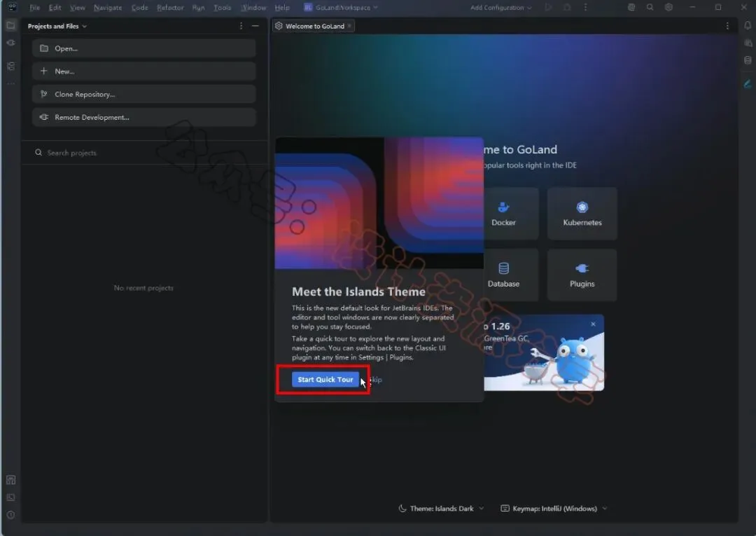This screenshot has width=756, height=536.
Task: Open editor tabs options dots menu
Action: tap(727, 26)
